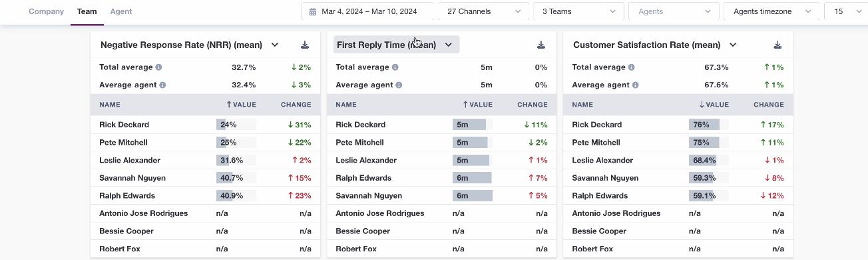Download the Customer Satisfaction Rate report

click(777, 45)
